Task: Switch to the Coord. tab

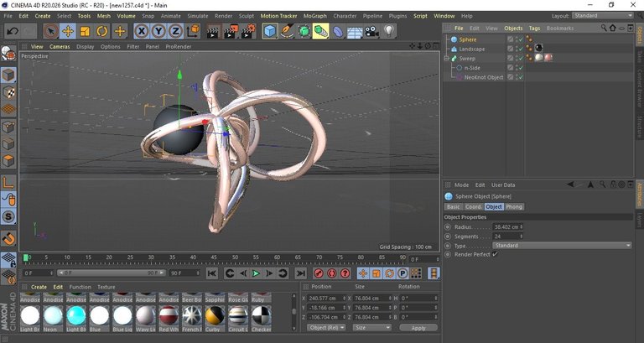Action: (x=473, y=206)
